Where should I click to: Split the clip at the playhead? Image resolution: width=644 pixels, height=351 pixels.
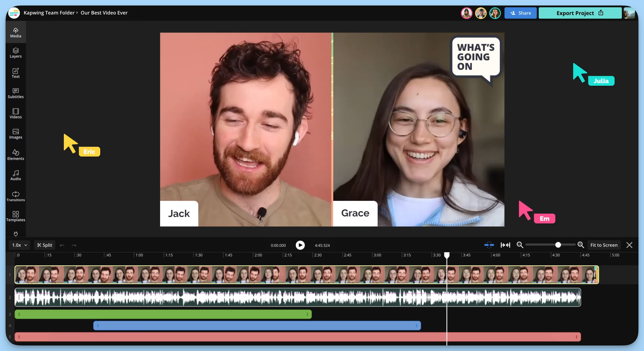click(x=44, y=245)
